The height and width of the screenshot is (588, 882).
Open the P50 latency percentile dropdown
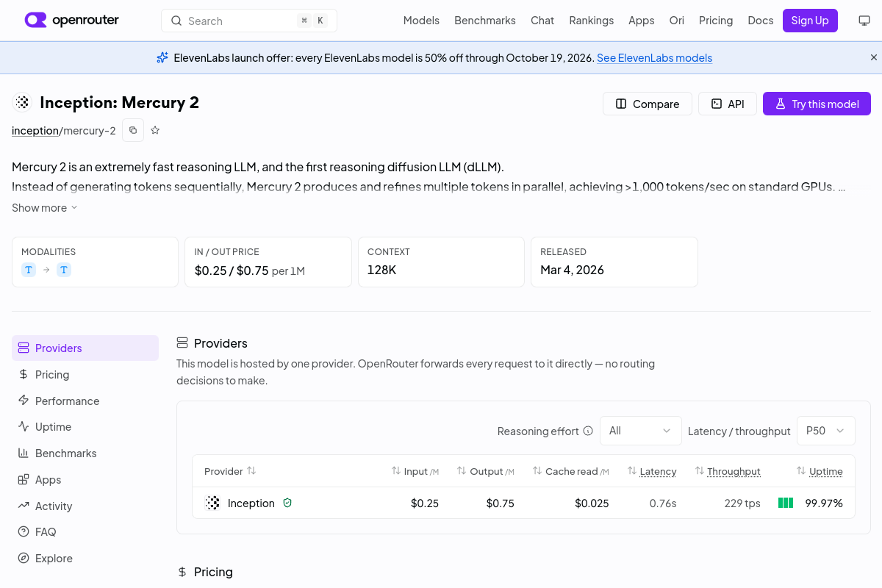826,431
